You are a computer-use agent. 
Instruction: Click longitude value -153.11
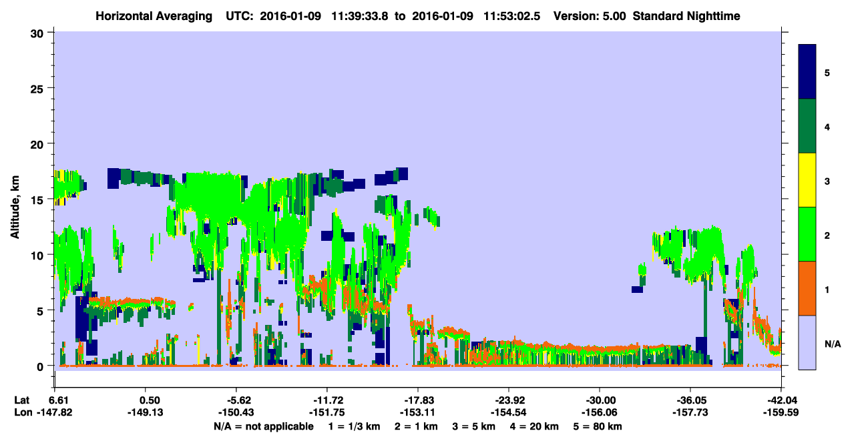click(x=418, y=412)
